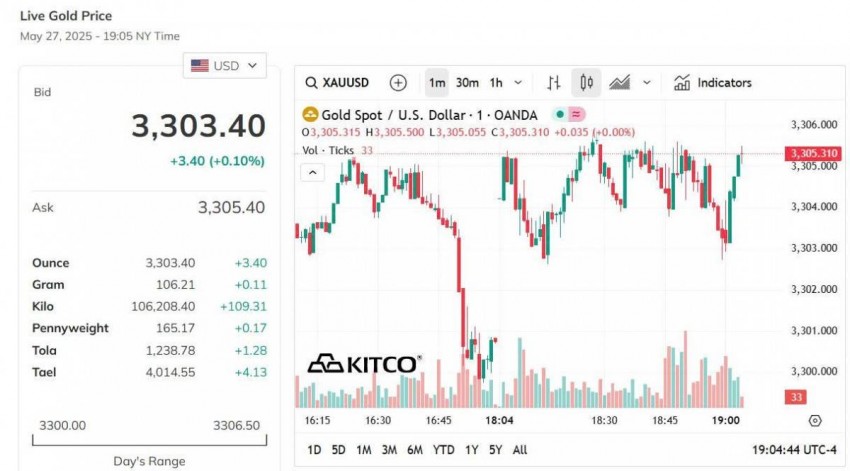Select the candlestick chart style icon
The width and height of the screenshot is (850, 471).
click(586, 83)
